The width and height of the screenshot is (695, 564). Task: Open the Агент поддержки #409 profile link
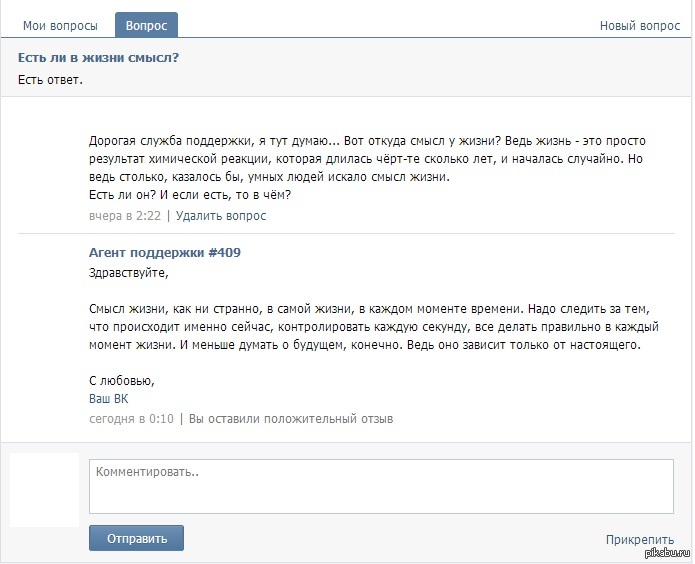click(x=164, y=253)
